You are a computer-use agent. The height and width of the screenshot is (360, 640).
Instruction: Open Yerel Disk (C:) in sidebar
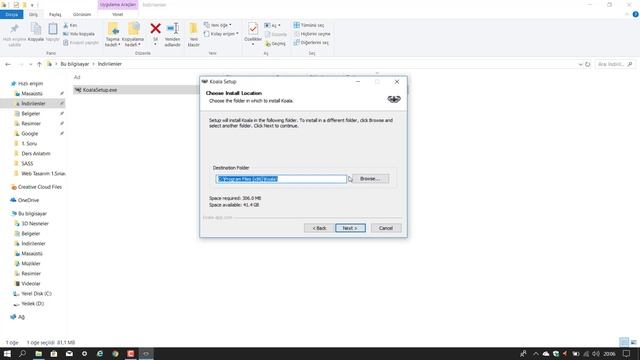tap(36, 293)
